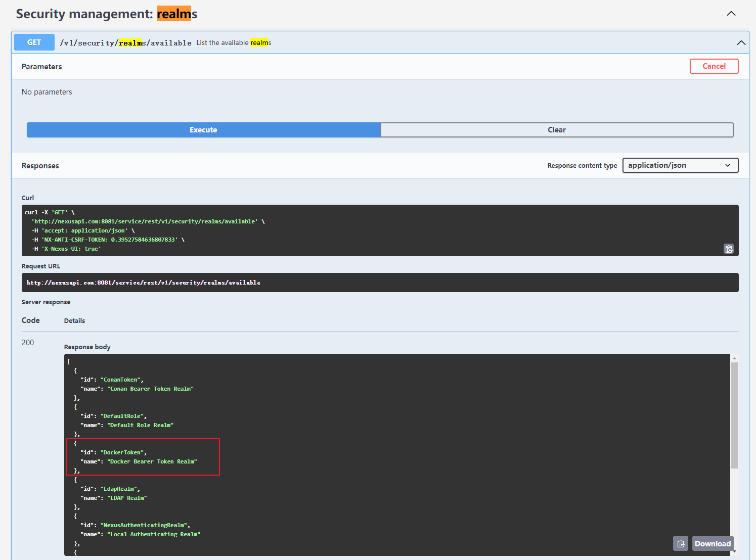Click the "Docker Bearer Token Realm" name value
Image resolution: width=756 pixels, height=560 pixels.
point(152,461)
